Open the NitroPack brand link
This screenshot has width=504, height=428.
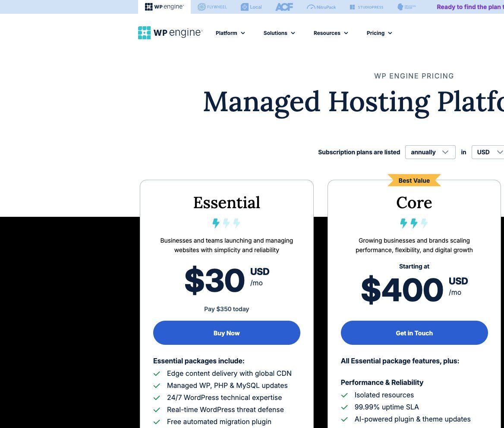pos(321,7)
